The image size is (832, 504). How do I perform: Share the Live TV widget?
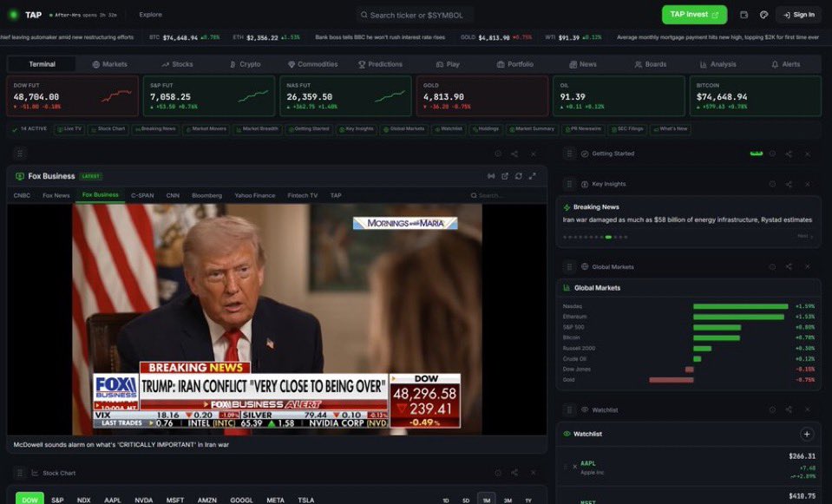(x=514, y=154)
